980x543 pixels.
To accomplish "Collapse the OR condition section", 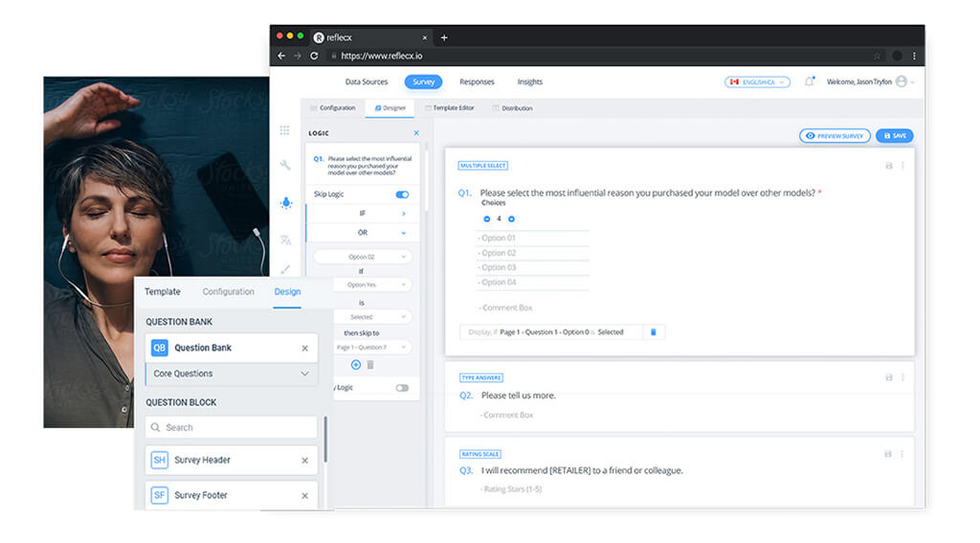I will (403, 233).
